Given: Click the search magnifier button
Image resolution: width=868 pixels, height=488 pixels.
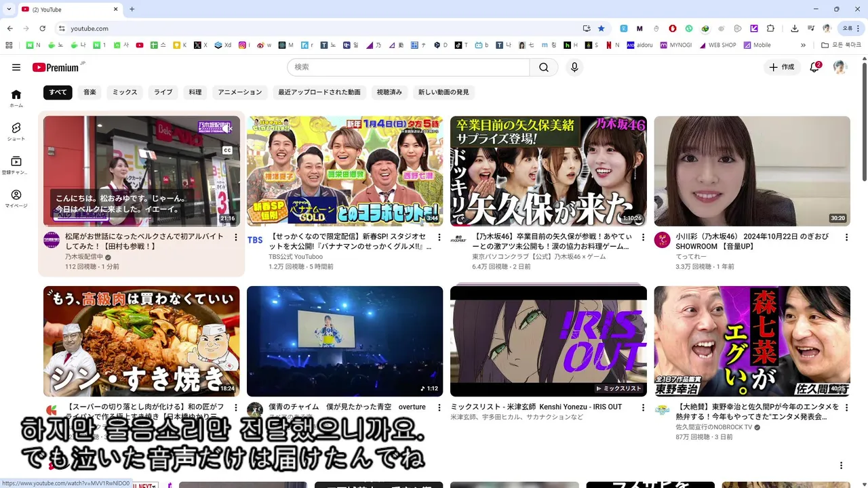Looking at the screenshot, I should (544, 67).
